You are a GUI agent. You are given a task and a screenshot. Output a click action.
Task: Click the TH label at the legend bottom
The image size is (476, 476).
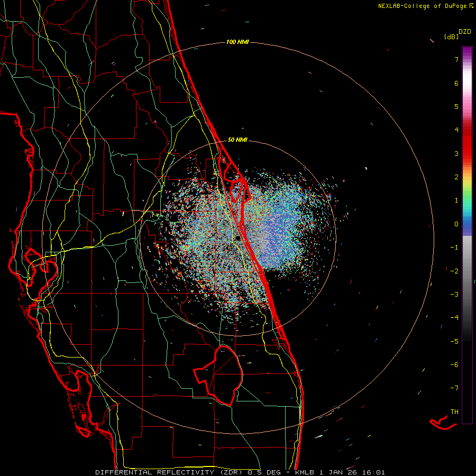pos(454,411)
